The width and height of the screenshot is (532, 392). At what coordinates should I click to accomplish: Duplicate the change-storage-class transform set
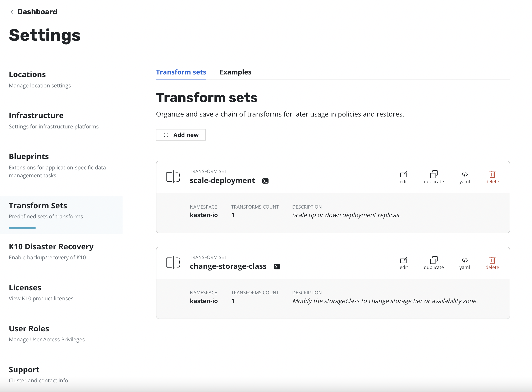[x=433, y=263]
